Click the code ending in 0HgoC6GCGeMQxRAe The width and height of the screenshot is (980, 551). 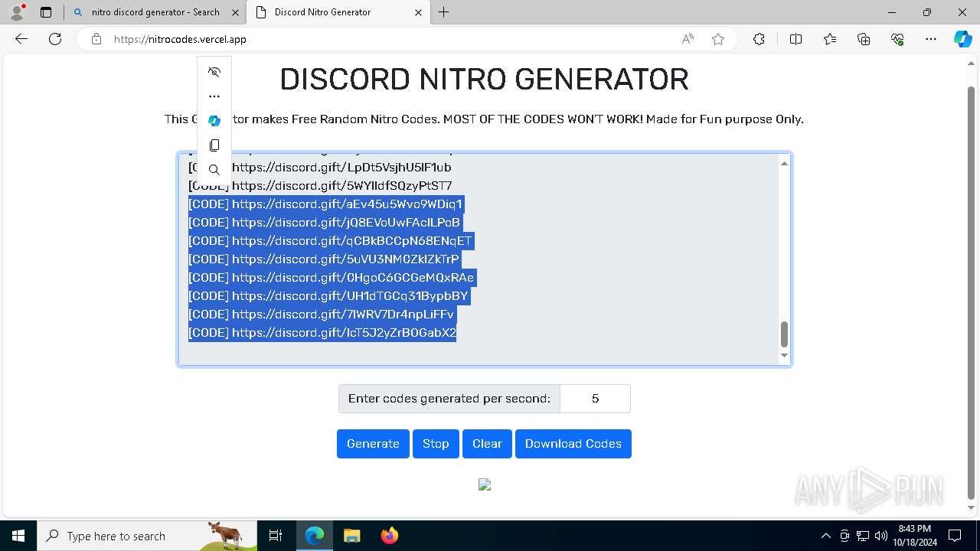point(332,278)
